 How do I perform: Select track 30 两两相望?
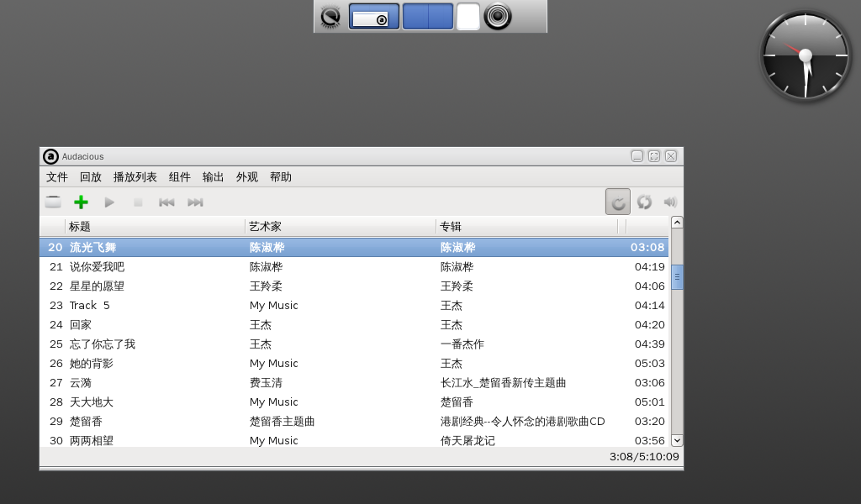pyautogui.click(x=354, y=440)
